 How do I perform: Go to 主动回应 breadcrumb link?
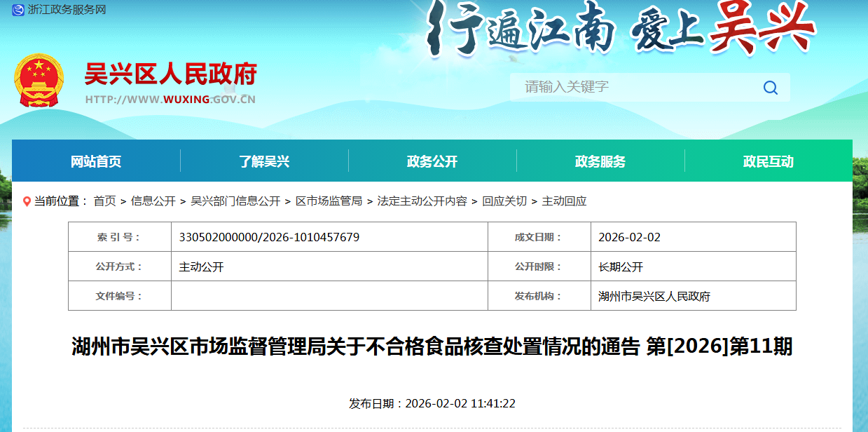(x=564, y=201)
